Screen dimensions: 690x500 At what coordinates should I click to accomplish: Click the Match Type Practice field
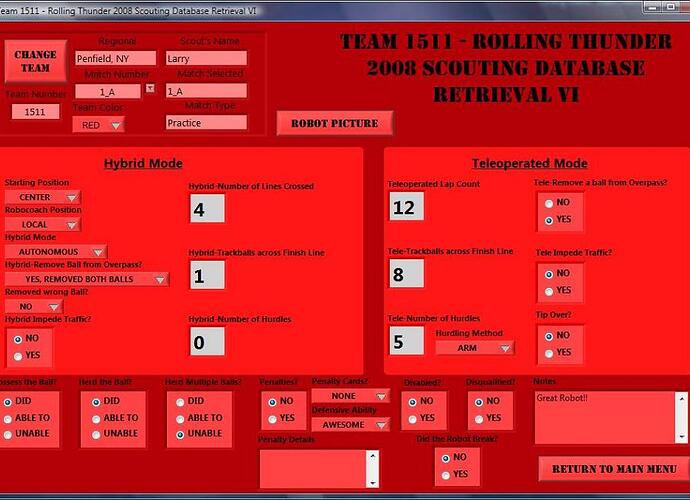tap(206, 122)
